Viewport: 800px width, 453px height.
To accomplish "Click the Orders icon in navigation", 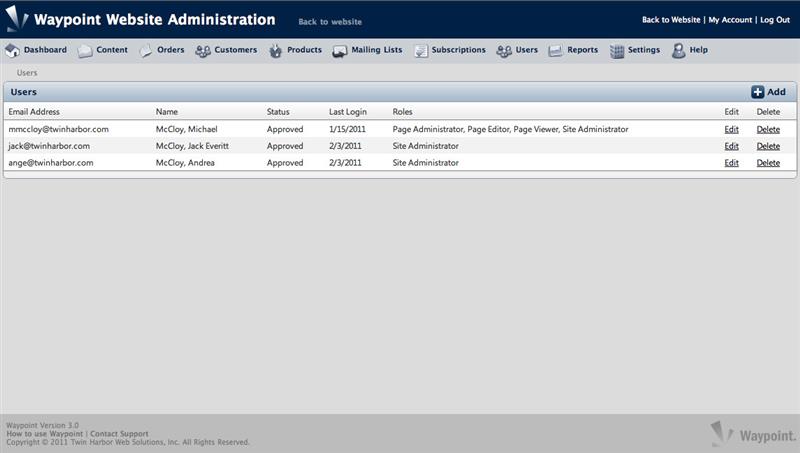I will pos(145,51).
